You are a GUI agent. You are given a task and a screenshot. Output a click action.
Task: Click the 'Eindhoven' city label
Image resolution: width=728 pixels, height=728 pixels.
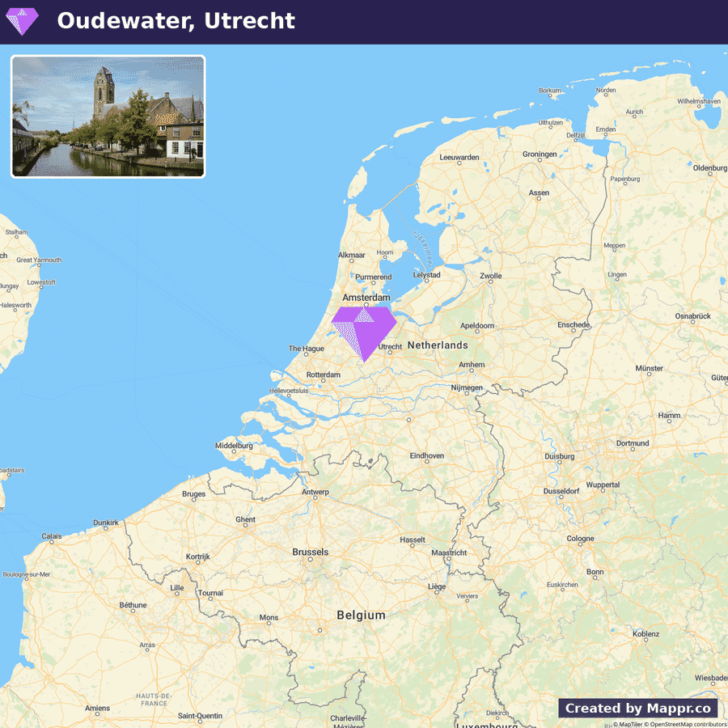tap(426, 456)
